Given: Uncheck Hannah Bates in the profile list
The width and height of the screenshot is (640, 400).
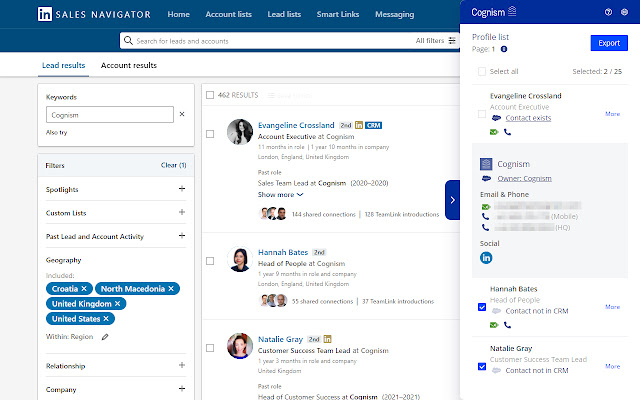Looking at the screenshot, I should point(482,307).
